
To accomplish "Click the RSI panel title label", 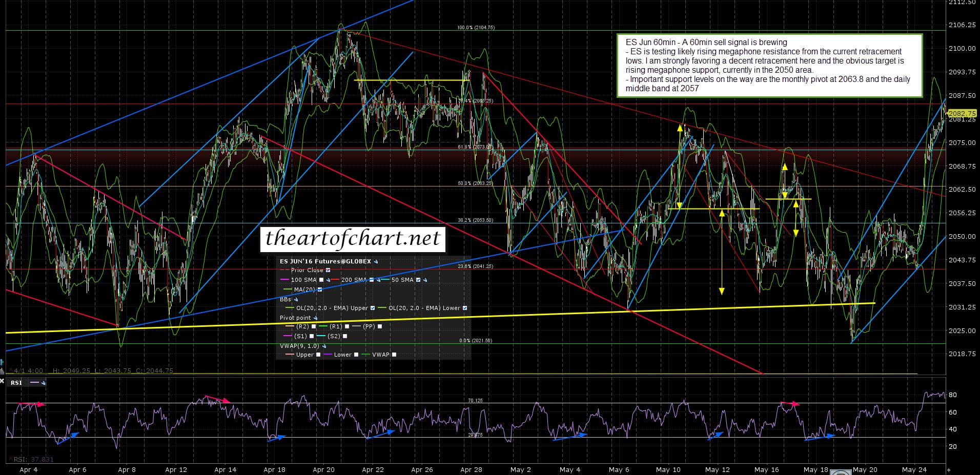I will pos(16,383).
